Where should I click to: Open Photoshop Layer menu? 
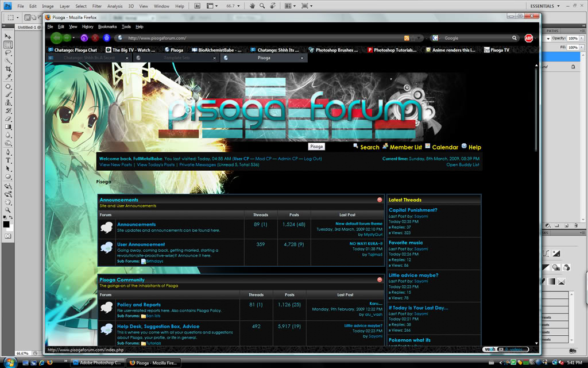click(64, 6)
